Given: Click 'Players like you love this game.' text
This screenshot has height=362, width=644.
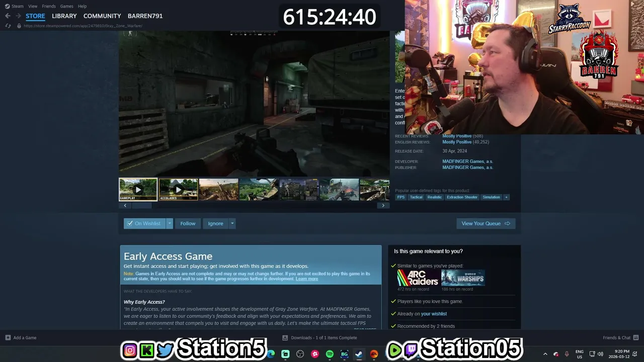Looking at the screenshot, I should coord(430,301).
